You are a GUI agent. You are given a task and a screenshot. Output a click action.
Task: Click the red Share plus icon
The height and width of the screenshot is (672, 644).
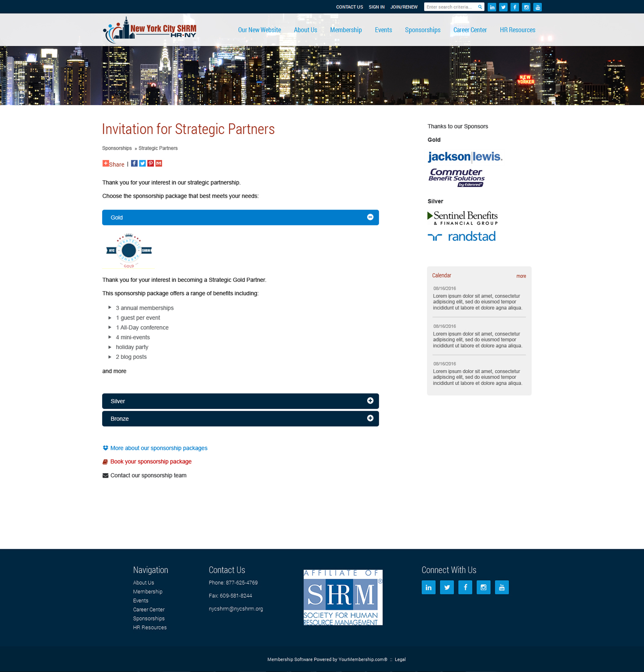click(106, 164)
